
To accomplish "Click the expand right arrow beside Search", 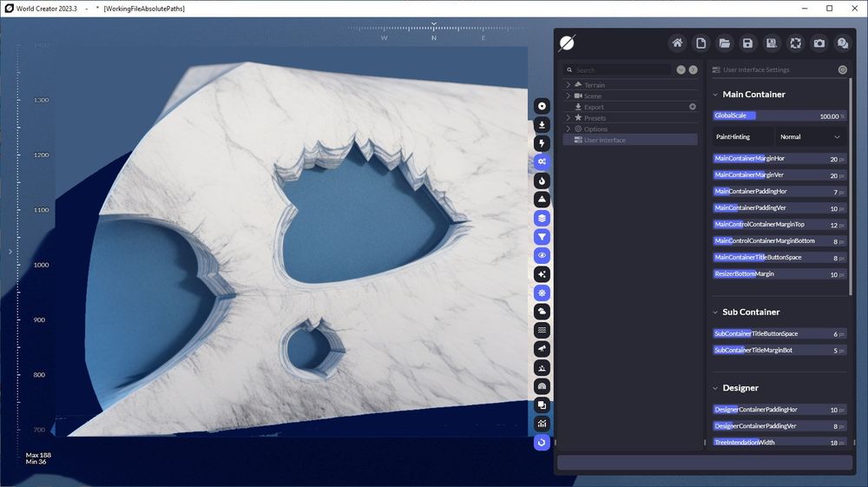I will coord(693,69).
